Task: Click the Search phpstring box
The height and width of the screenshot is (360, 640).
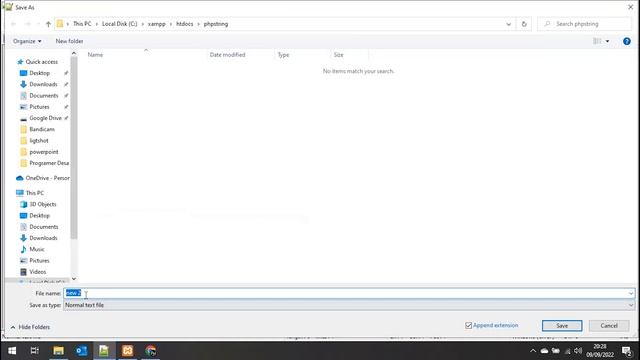Action: (x=584, y=24)
